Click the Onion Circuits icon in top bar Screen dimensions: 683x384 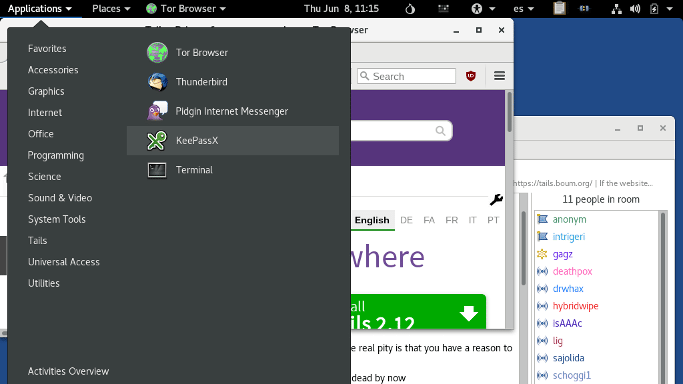(x=410, y=9)
